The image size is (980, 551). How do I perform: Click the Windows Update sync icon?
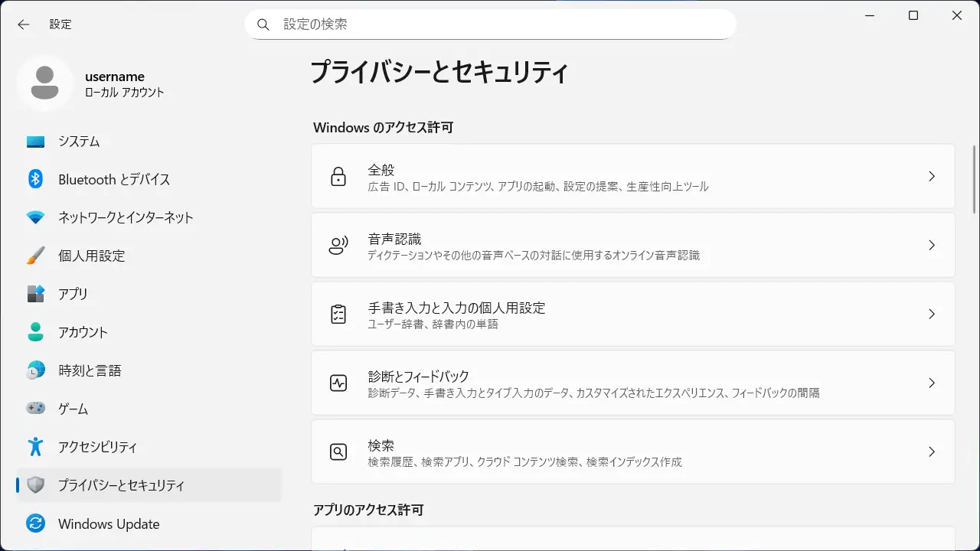[x=35, y=524]
